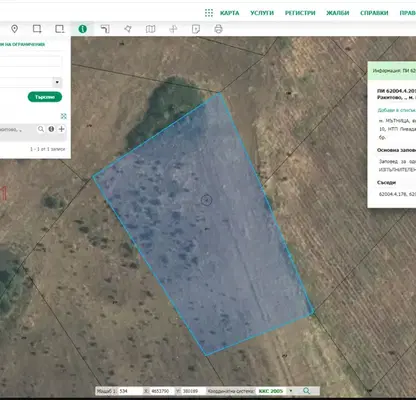Viewport: 416px width, 400px height.
Task: Click the green Търсене search button
Action: click(x=45, y=97)
